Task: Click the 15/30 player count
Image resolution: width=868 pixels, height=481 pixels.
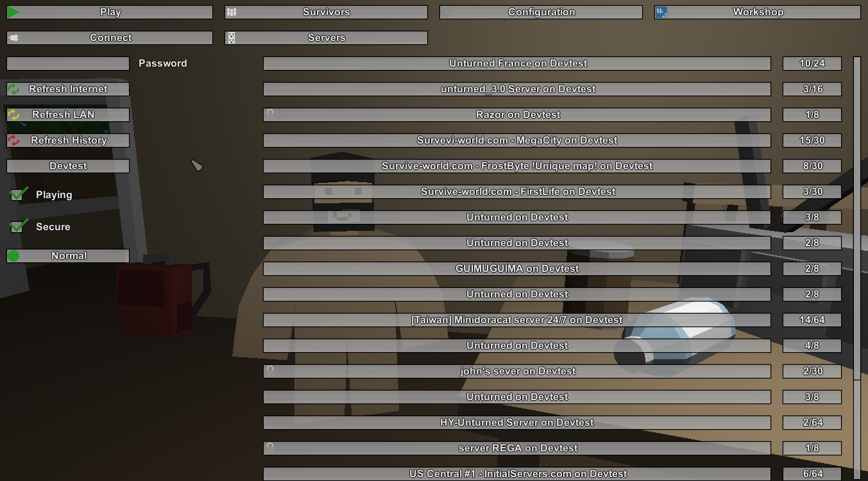Action: pyautogui.click(x=812, y=140)
